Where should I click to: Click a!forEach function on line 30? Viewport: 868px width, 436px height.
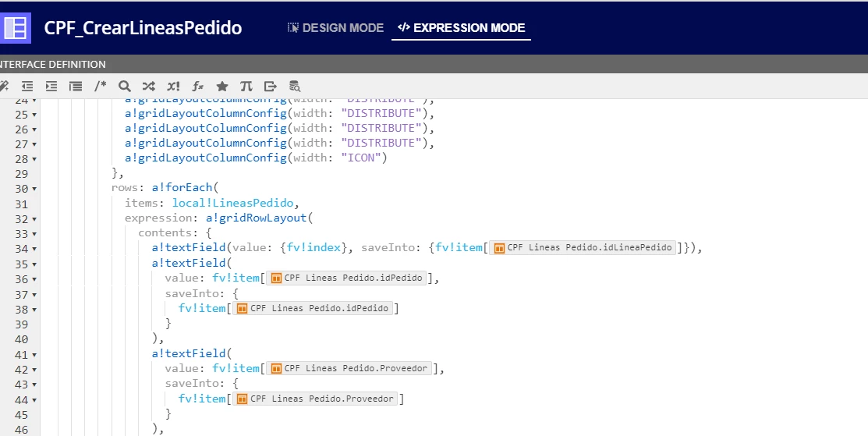coord(182,187)
